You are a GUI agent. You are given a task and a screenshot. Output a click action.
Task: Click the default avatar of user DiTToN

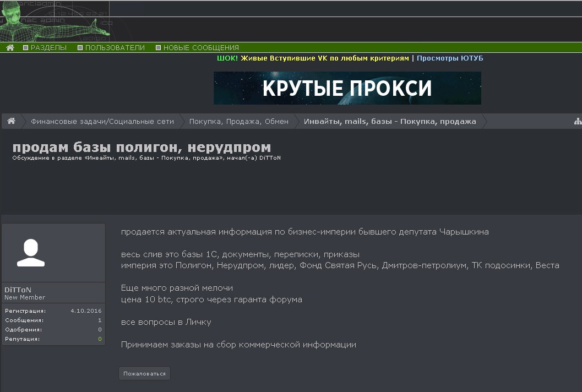click(53, 253)
